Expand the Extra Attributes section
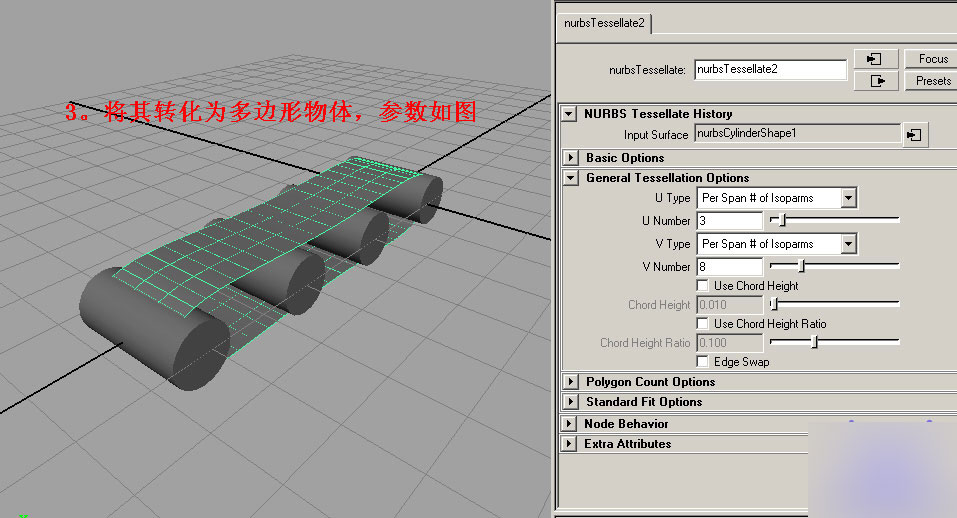 coord(569,444)
